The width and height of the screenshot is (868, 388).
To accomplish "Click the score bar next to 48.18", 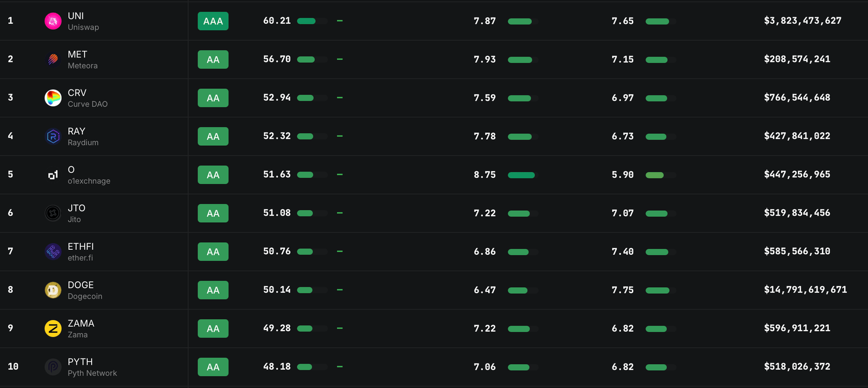I will click(x=312, y=367).
